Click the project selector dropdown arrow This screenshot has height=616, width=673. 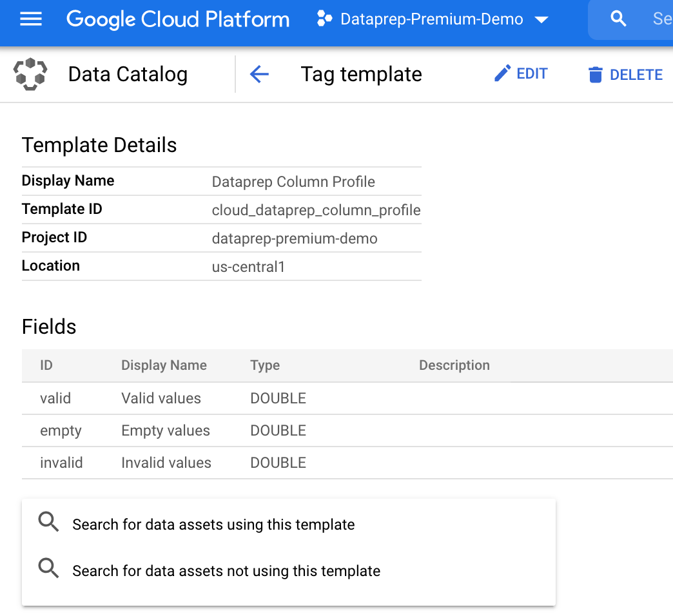pos(541,20)
